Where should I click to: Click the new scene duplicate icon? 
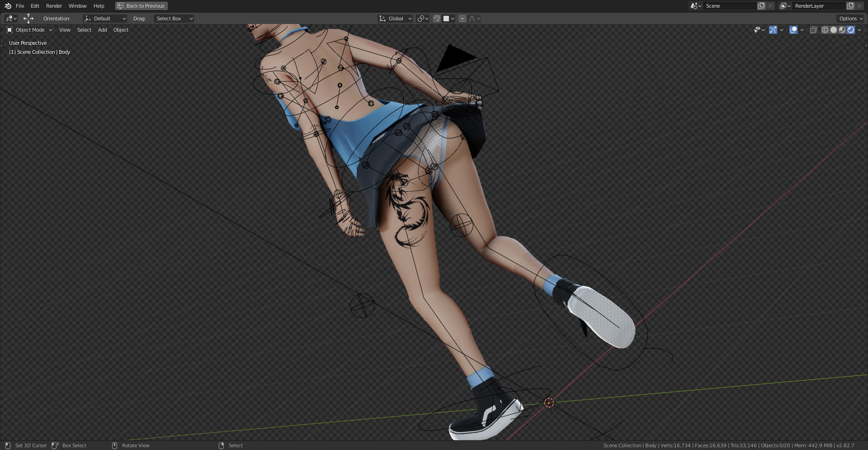761,6
